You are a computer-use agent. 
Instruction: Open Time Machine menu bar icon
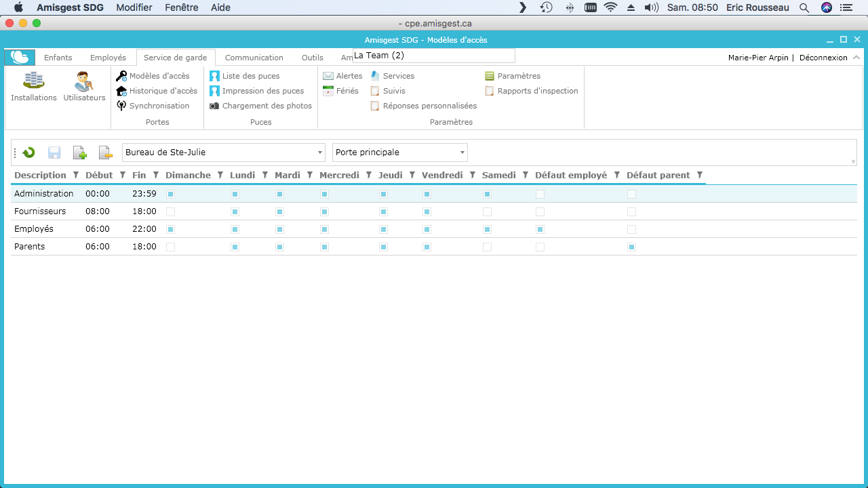[546, 7]
